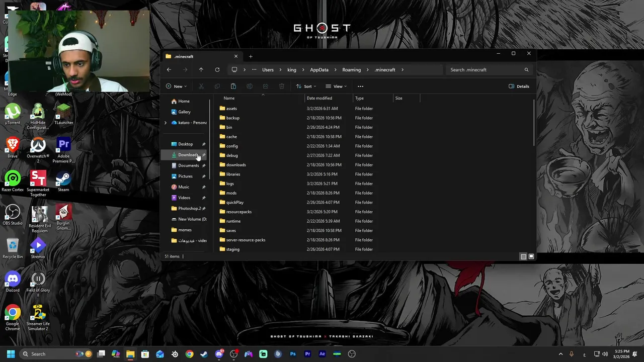Click the Search .minecraft field
Screen dimensions: 644x362
pos(490,70)
